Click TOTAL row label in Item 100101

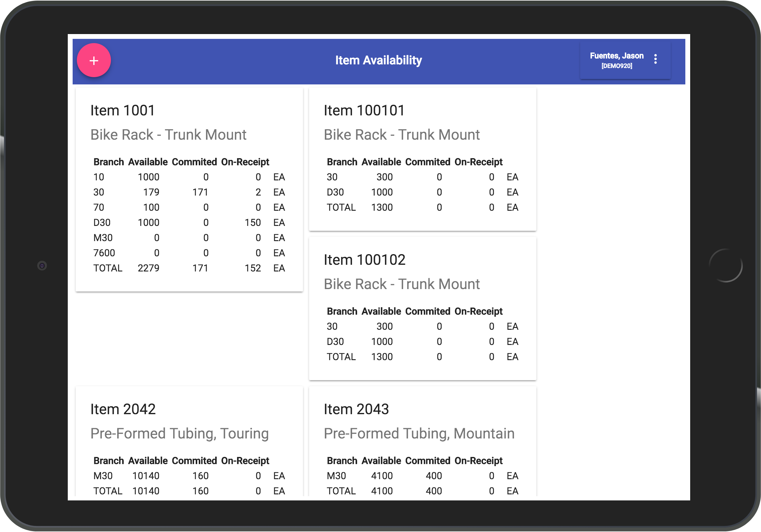click(341, 208)
